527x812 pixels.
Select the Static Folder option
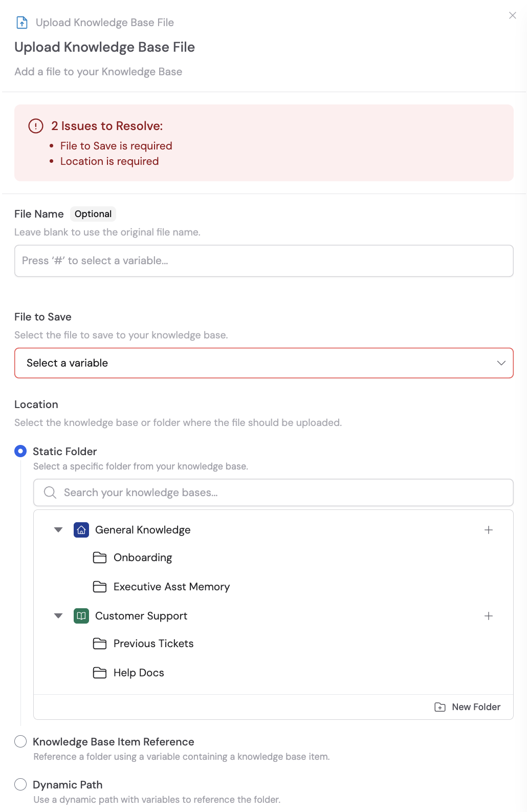(x=20, y=451)
